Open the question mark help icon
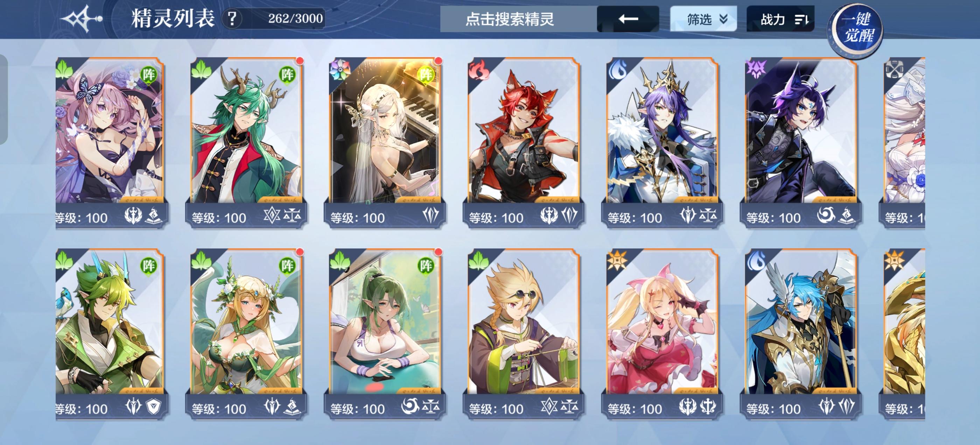Viewport: 980px width, 445px height. (x=232, y=18)
